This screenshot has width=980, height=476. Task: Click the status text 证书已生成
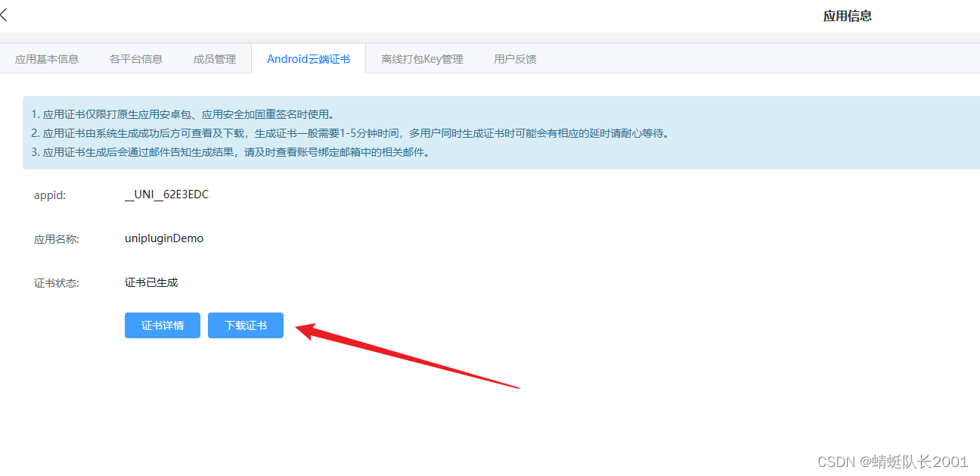151,282
